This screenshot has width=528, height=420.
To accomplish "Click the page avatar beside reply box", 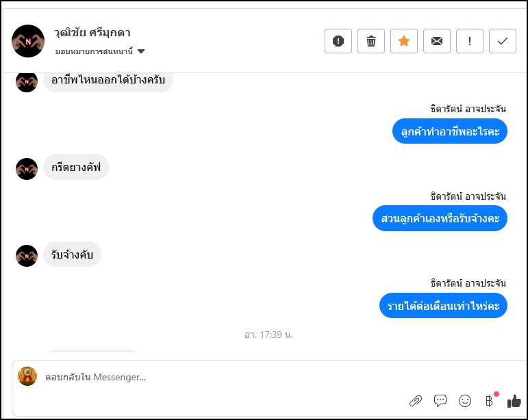I will point(27,376).
